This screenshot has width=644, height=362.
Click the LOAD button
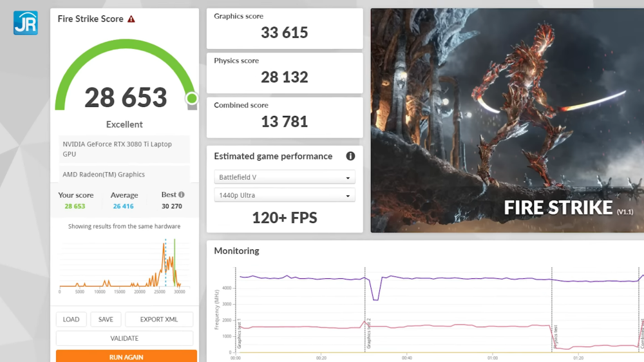pyautogui.click(x=71, y=319)
